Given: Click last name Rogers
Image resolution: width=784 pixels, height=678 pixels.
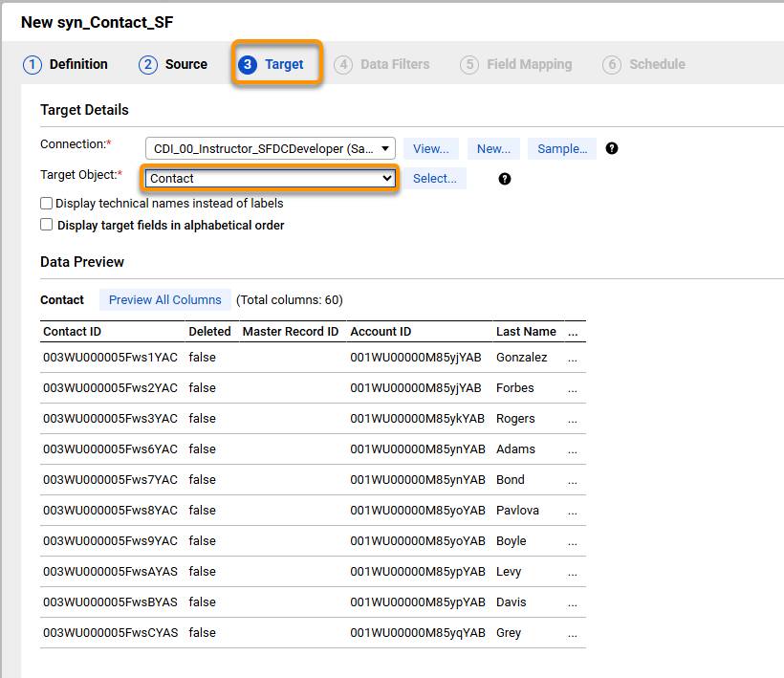Looking at the screenshot, I should 515,419.
